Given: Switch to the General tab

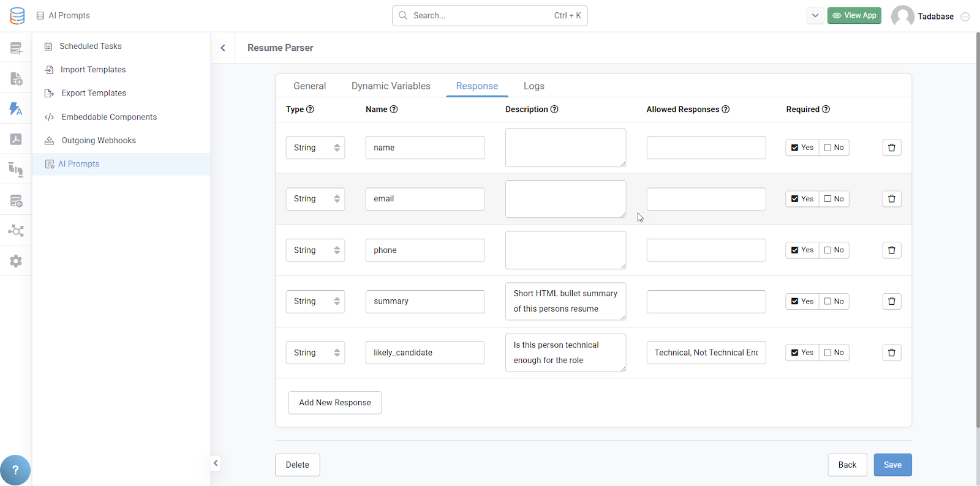Looking at the screenshot, I should coord(309,86).
